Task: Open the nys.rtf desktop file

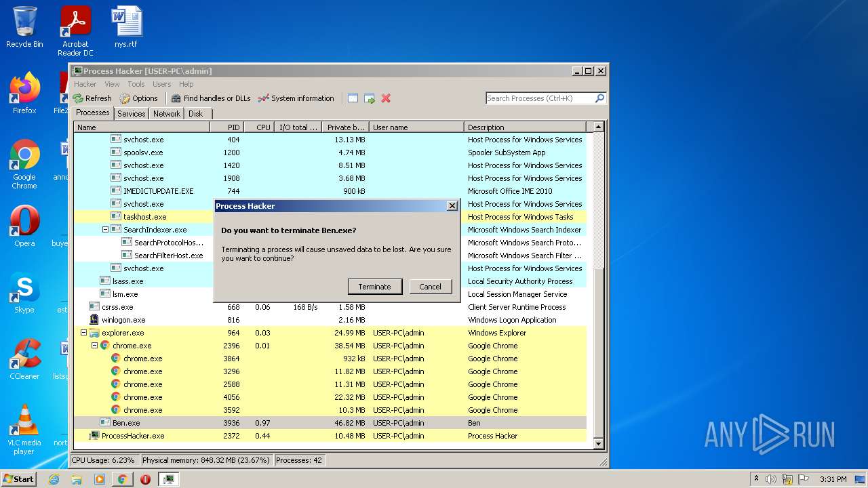Action: 126,28
